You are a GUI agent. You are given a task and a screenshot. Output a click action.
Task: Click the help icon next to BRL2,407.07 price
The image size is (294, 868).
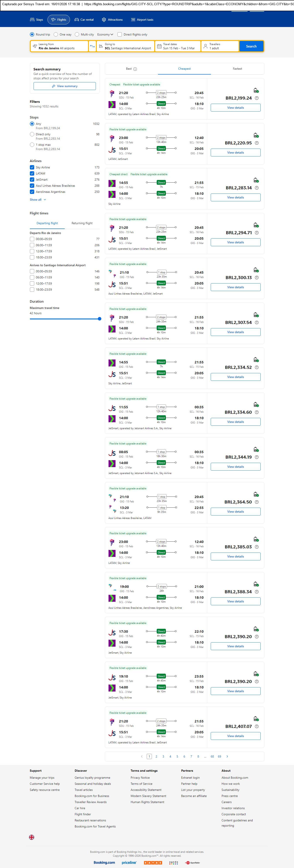[x=257, y=726]
